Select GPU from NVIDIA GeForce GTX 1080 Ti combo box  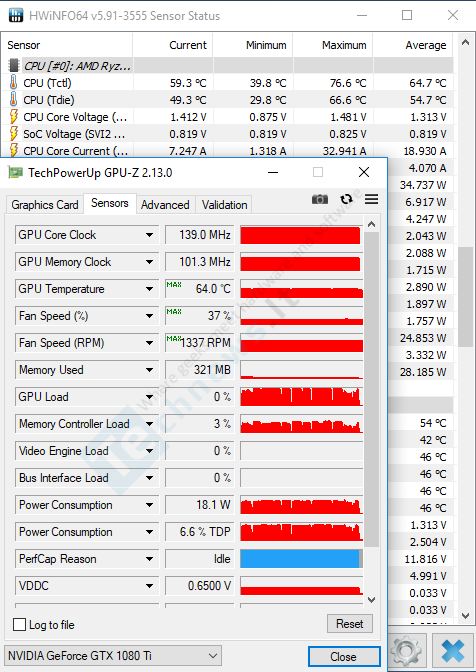(x=113, y=656)
